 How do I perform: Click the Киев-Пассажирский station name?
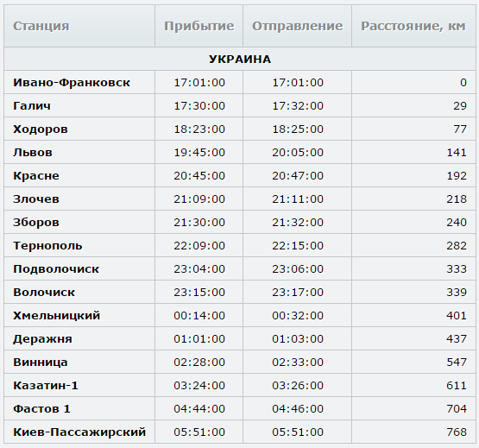[79, 432]
